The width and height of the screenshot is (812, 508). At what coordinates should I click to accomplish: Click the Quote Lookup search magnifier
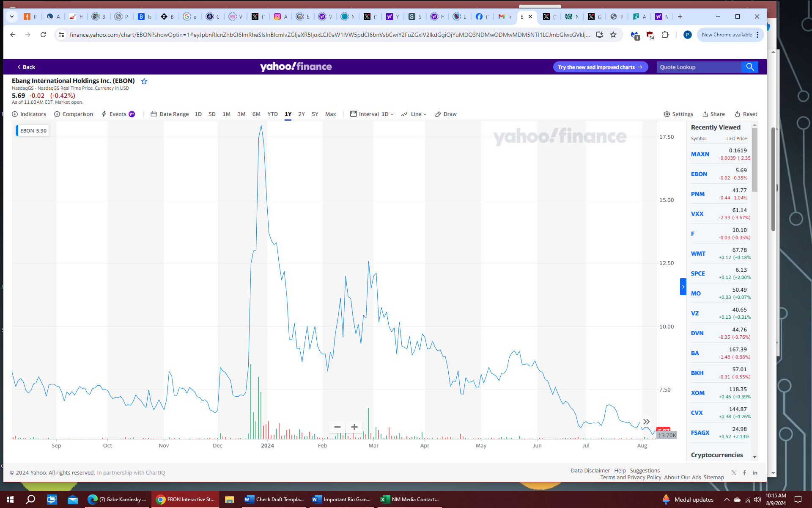pos(750,67)
